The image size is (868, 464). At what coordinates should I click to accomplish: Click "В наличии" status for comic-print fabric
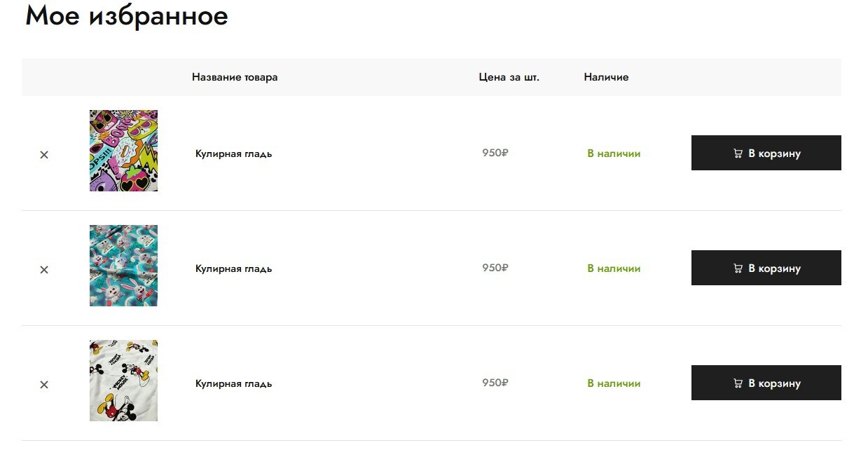point(614,153)
